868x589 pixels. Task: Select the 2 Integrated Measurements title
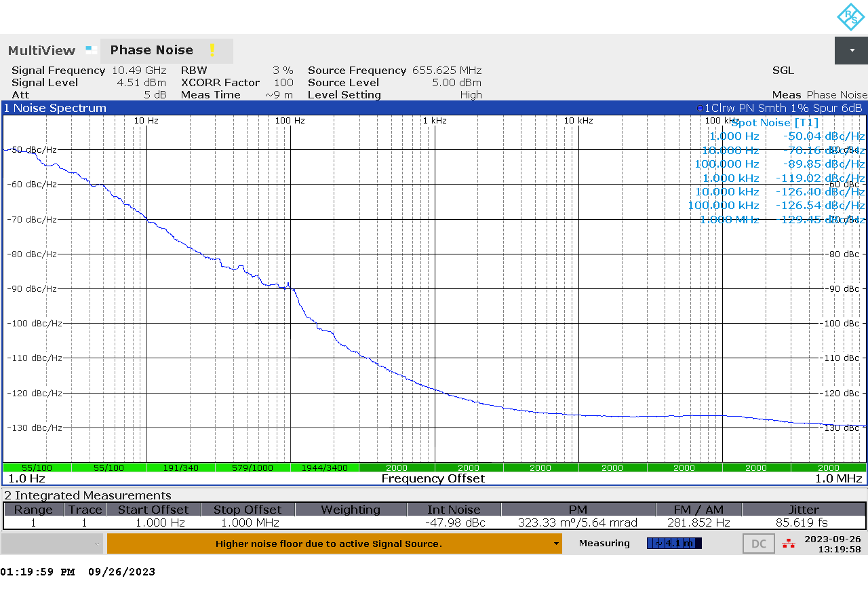pyautogui.click(x=87, y=495)
